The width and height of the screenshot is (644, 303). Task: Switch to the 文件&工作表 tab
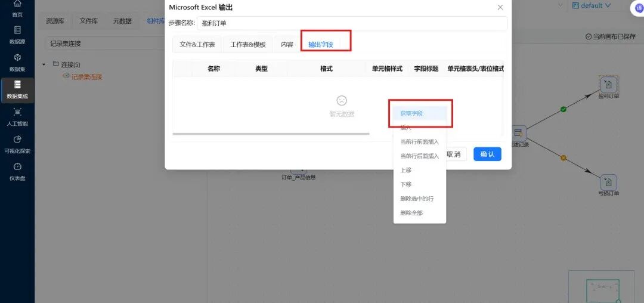coord(197,45)
